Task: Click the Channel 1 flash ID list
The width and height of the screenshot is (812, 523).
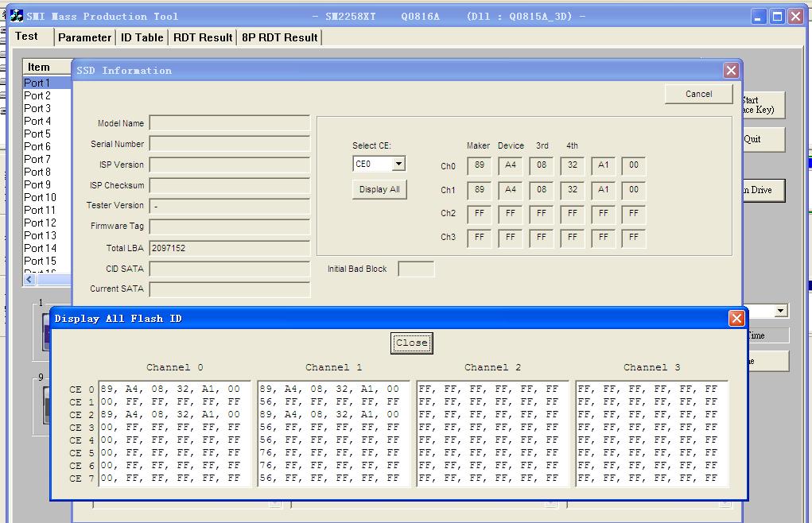Action: [x=333, y=433]
